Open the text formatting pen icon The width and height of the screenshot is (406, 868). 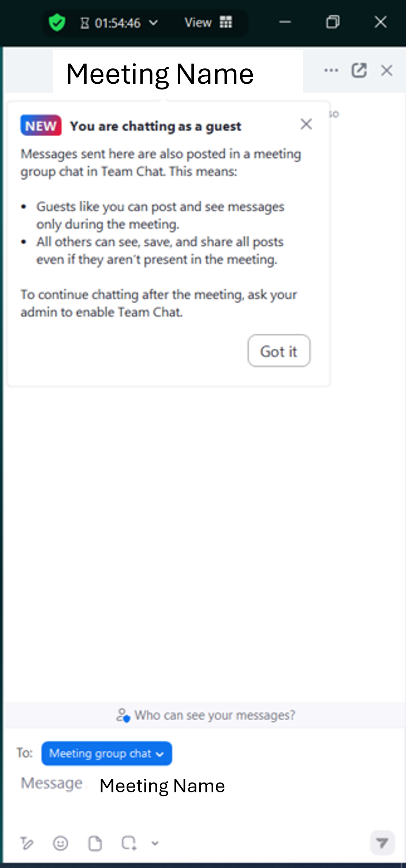coord(27,843)
